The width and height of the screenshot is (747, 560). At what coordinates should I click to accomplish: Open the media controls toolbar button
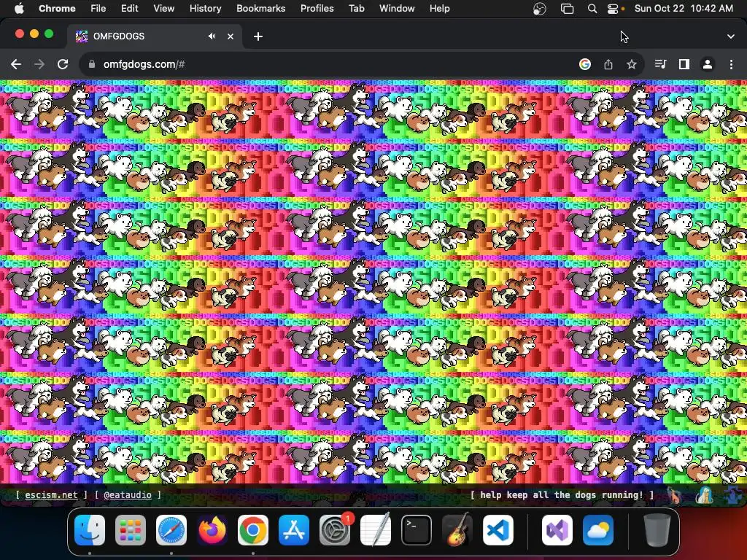(661, 64)
